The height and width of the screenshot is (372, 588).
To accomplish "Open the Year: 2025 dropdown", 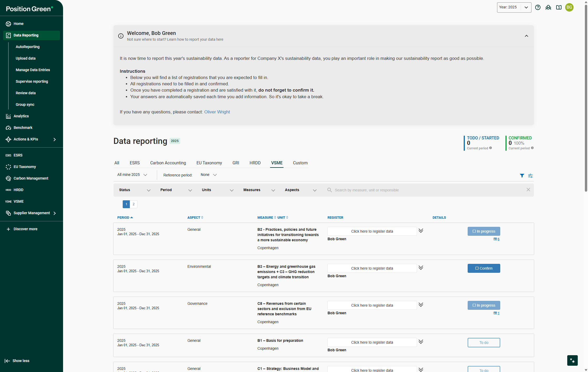I will (x=514, y=7).
